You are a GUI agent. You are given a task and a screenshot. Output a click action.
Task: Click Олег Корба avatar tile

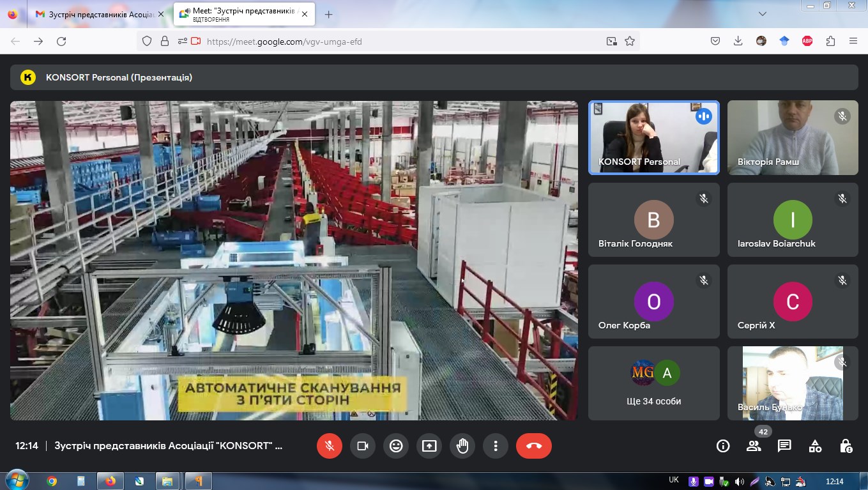point(654,302)
